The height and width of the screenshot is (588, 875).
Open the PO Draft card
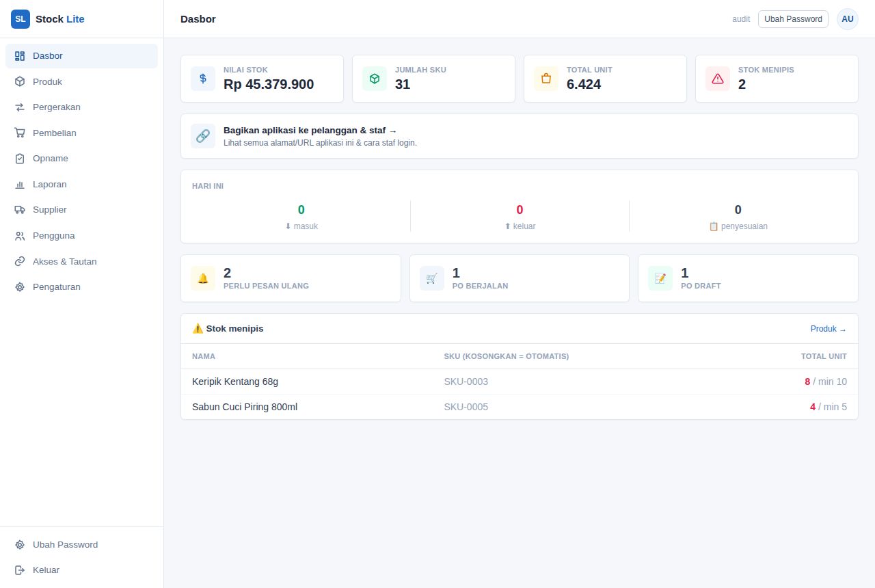(748, 278)
